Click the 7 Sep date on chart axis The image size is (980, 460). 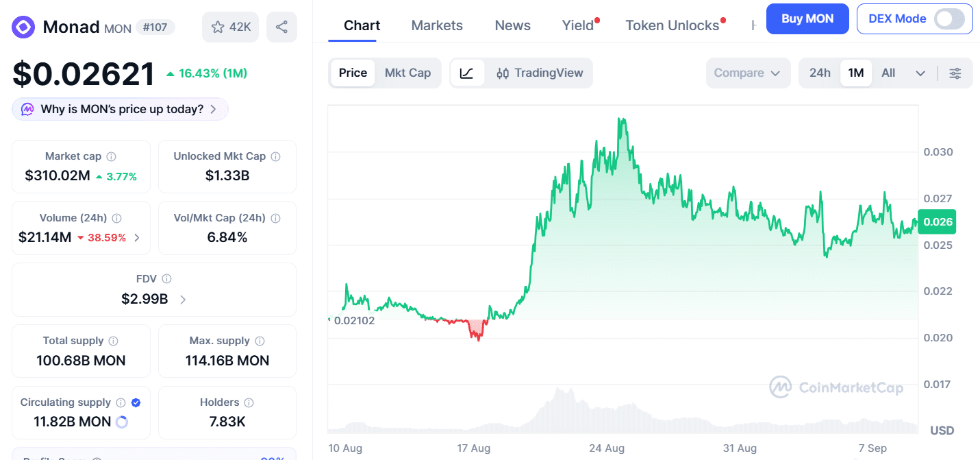pyautogui.click(x=872, y=448)
